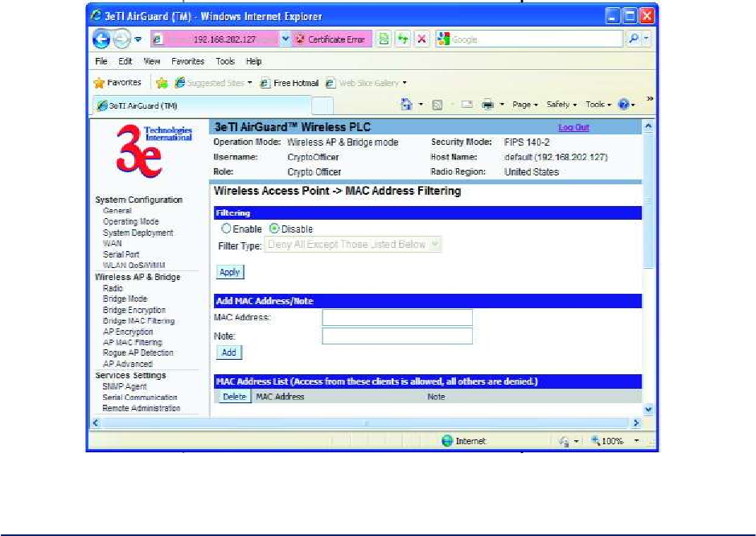
Task: Open the Filter Type dropdown
Action: click(x=352, y=245)
